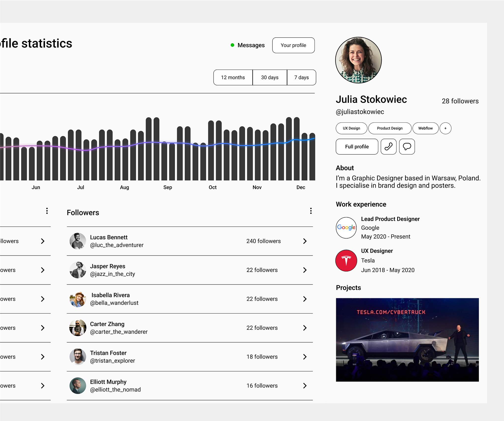Switch chart range to 30 days
The image size is (504, 421).
pyautogui.click(x=270, y=77)
